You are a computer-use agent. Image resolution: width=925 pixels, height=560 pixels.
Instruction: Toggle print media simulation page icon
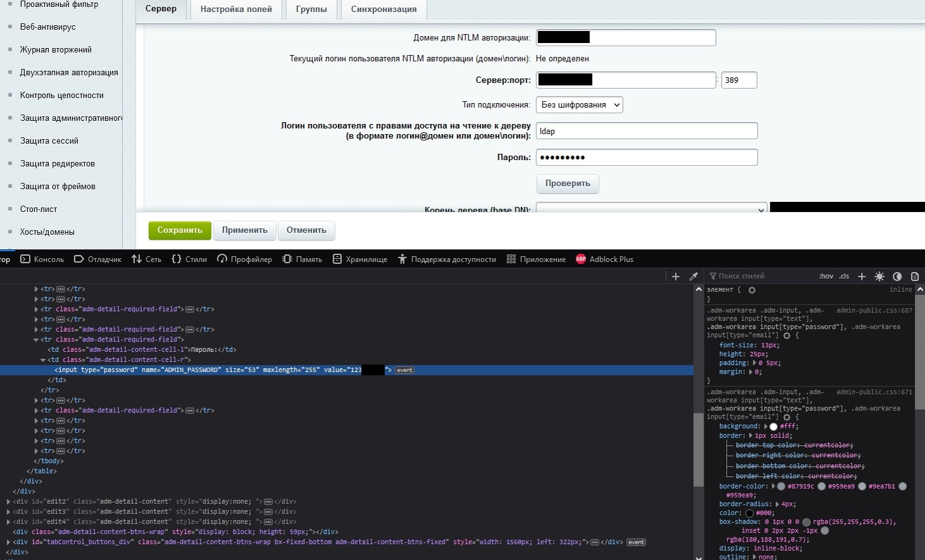[x=915, y=277]
